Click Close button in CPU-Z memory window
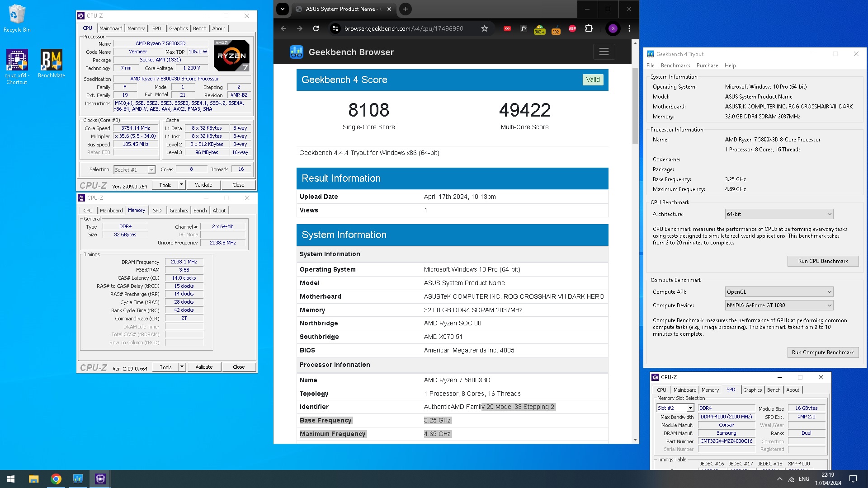The height and width of the screenshot is (488, 868). [x=239, y=367]
